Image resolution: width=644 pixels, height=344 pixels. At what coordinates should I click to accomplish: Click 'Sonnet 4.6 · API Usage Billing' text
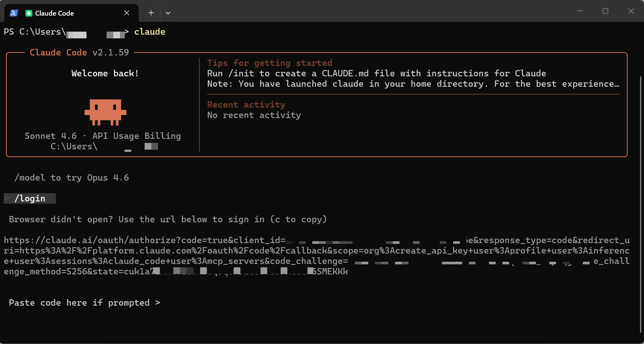point(103,136)
